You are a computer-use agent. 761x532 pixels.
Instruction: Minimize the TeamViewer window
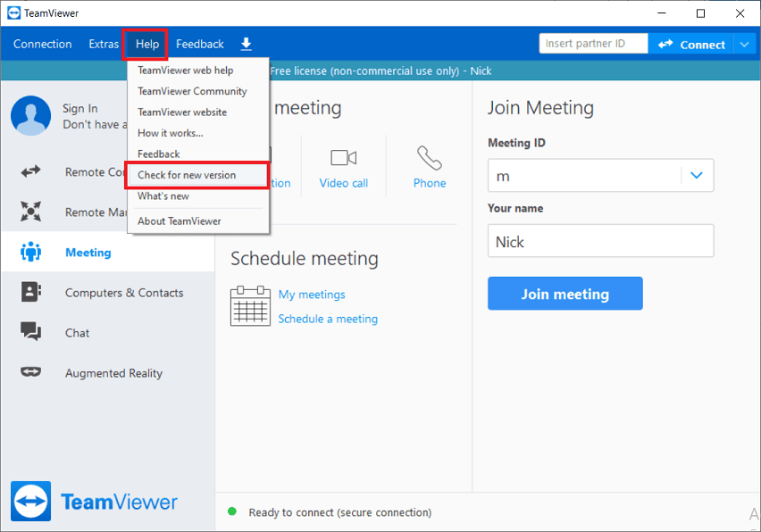[662, 13]
